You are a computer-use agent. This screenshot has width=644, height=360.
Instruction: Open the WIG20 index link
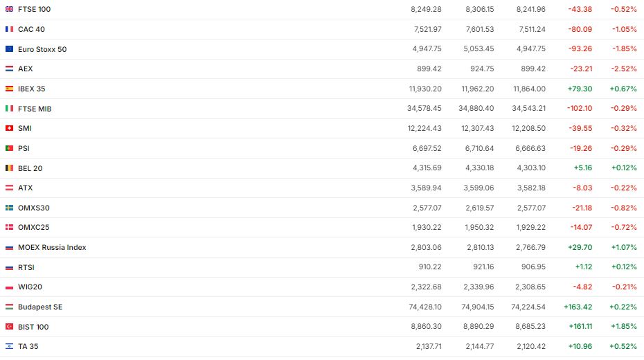tap(30, 287)
